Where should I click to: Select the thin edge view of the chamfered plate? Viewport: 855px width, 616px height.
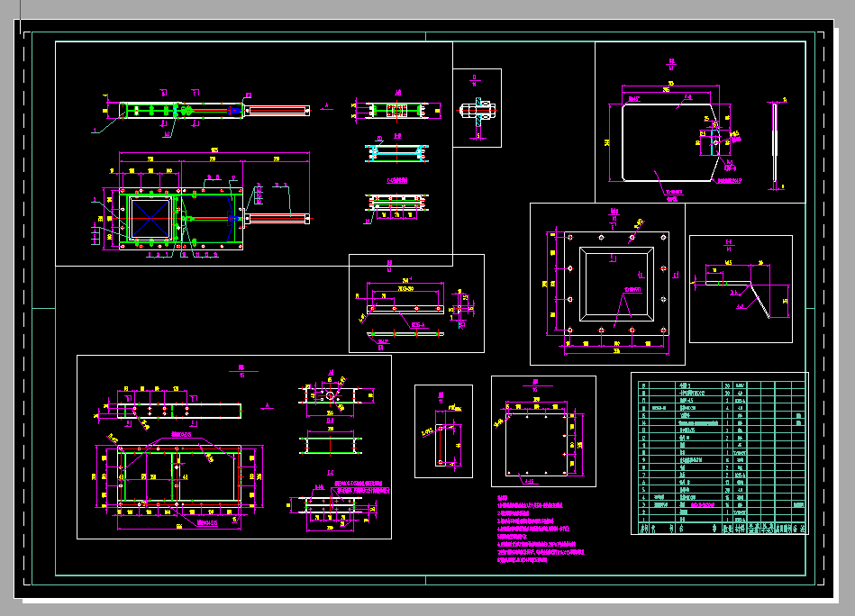point(774,144)
